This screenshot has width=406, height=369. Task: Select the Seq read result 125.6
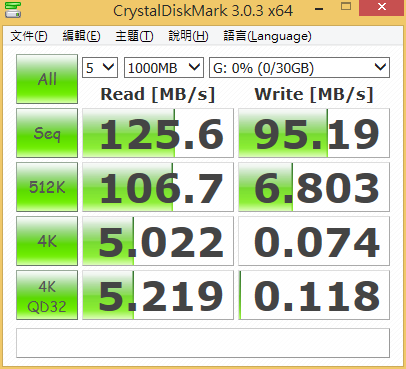(158, 133)
